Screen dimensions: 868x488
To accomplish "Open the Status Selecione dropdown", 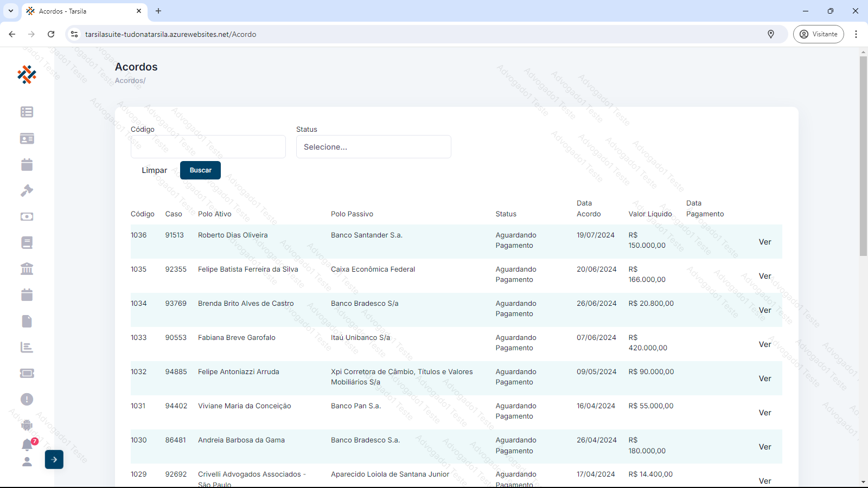I will (373, 147).
